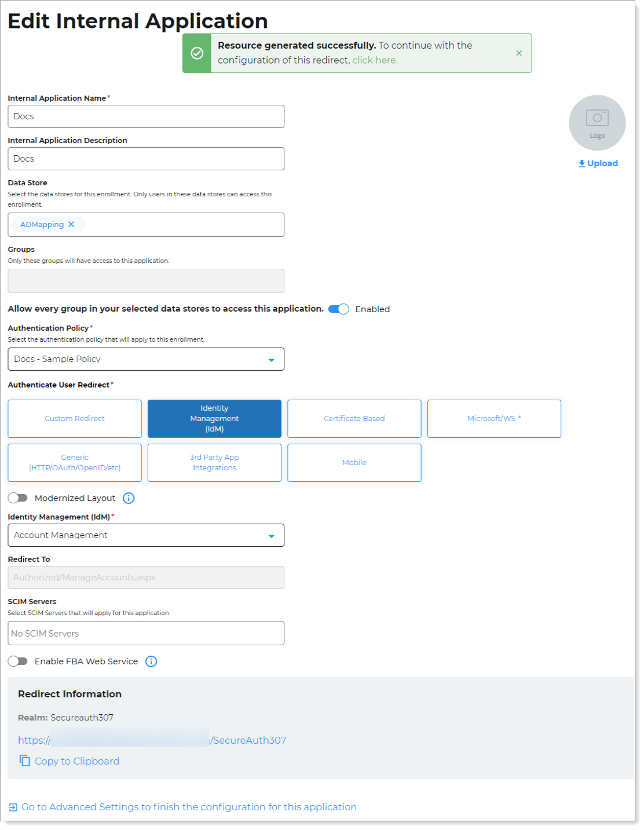
Task: Open the SCIM Servers selector
Action: point(146,633)
